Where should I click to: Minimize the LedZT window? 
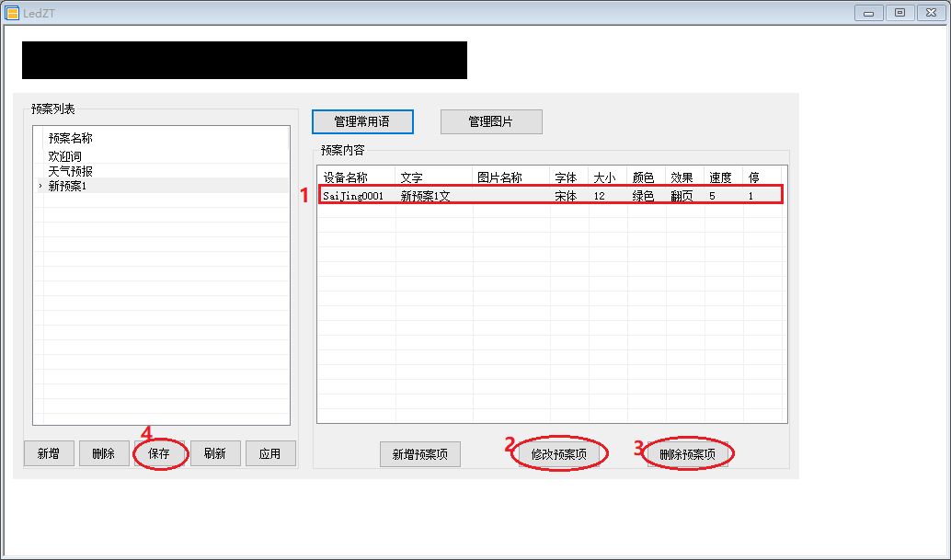[868, 12]
